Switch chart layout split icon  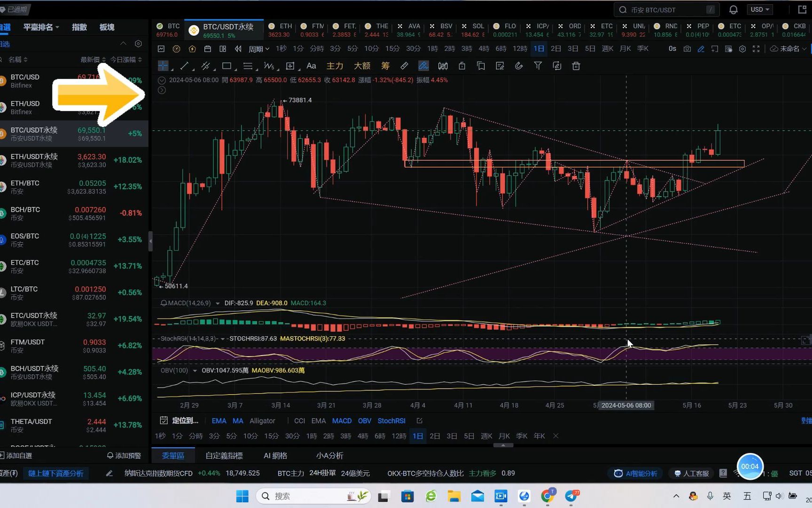point(223,49)
